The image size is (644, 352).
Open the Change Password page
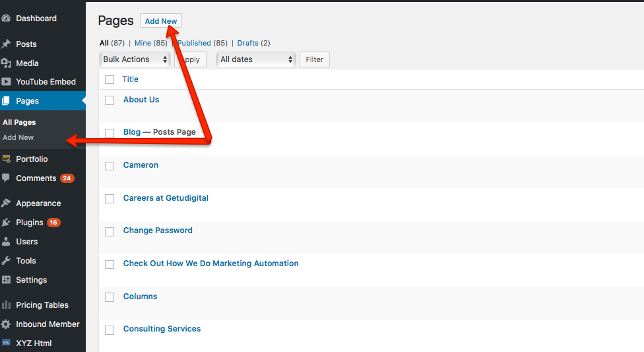(158, 230)
